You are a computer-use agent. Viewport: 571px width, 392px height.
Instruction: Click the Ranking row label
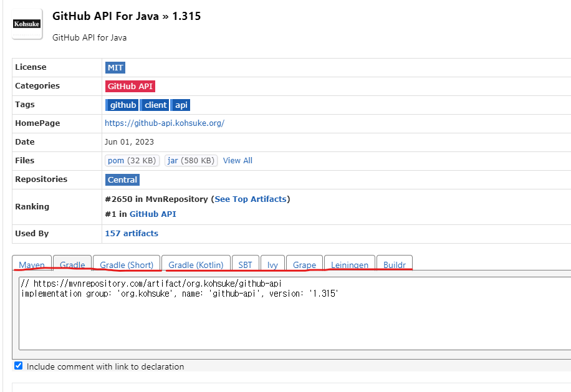tap(32, 206)
